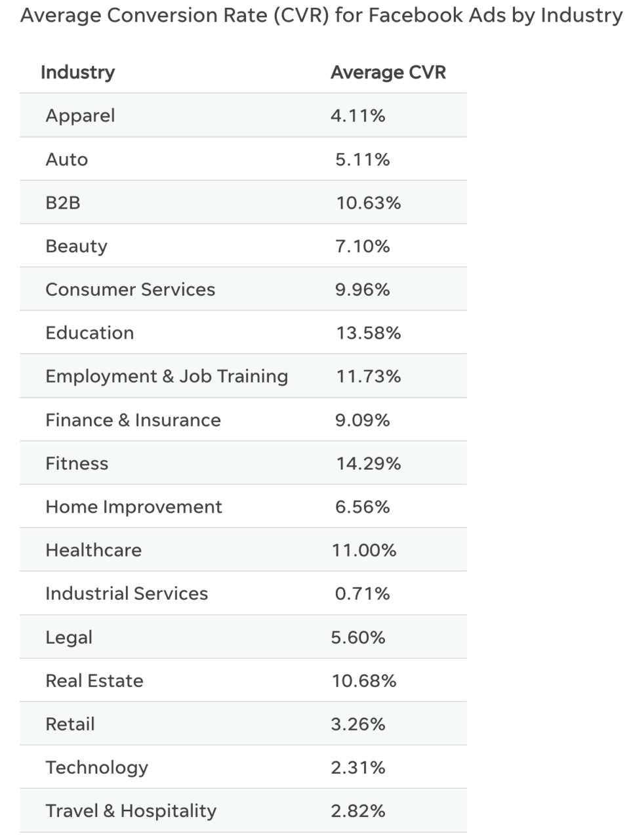Click the Legal industry label
Viewport: 633px width, 840px height.
tap(69, 637)
